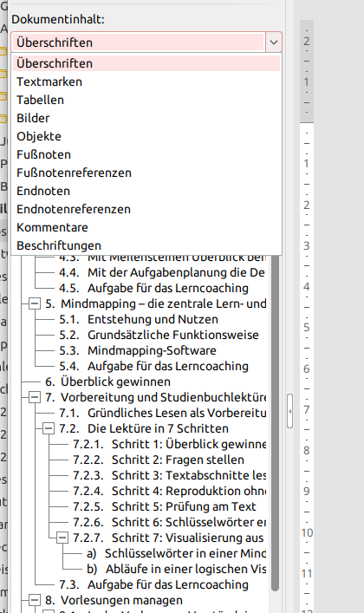Collapse the 7.2.7 Schritt 7 node

(x=62, y=538)
